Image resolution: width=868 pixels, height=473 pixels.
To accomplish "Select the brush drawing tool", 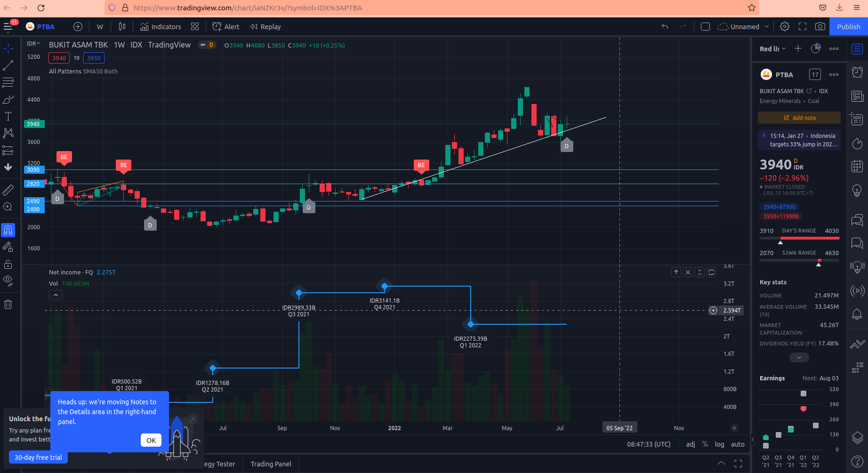I will [8, 99].
